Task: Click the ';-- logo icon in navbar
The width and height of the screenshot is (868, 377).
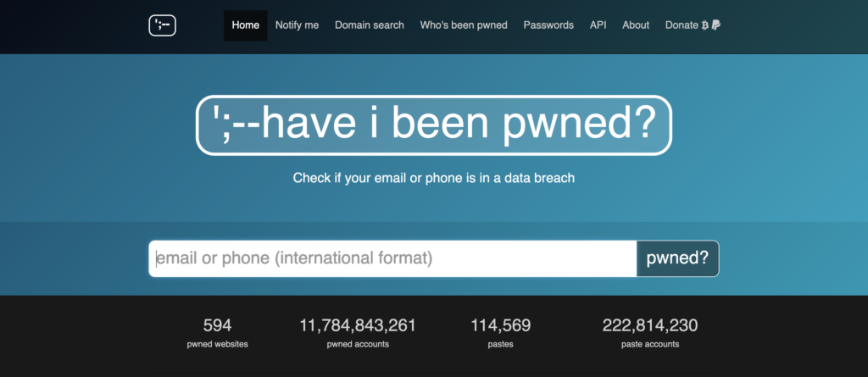Action: (x=161, y=25)
